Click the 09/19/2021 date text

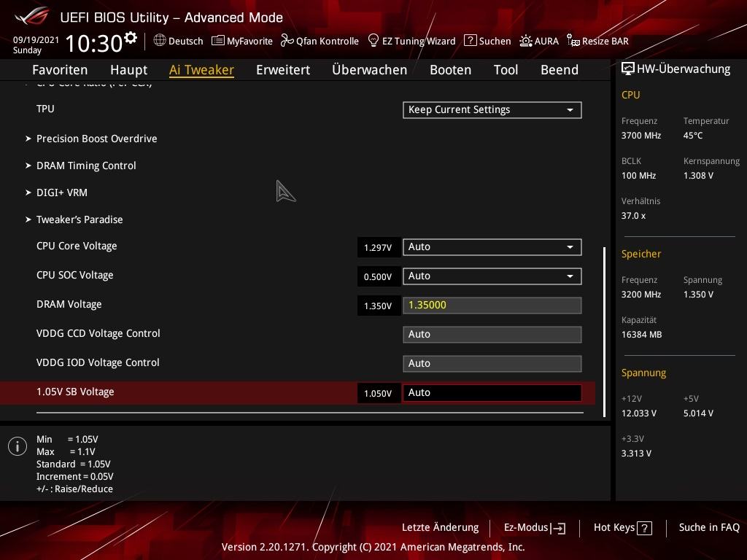click(x=36, y=40)
